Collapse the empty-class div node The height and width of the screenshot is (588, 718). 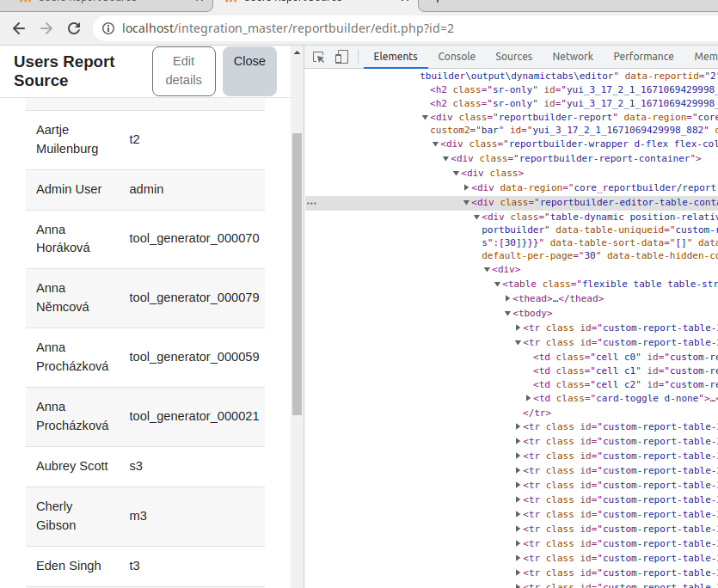(x=456, y=174)
